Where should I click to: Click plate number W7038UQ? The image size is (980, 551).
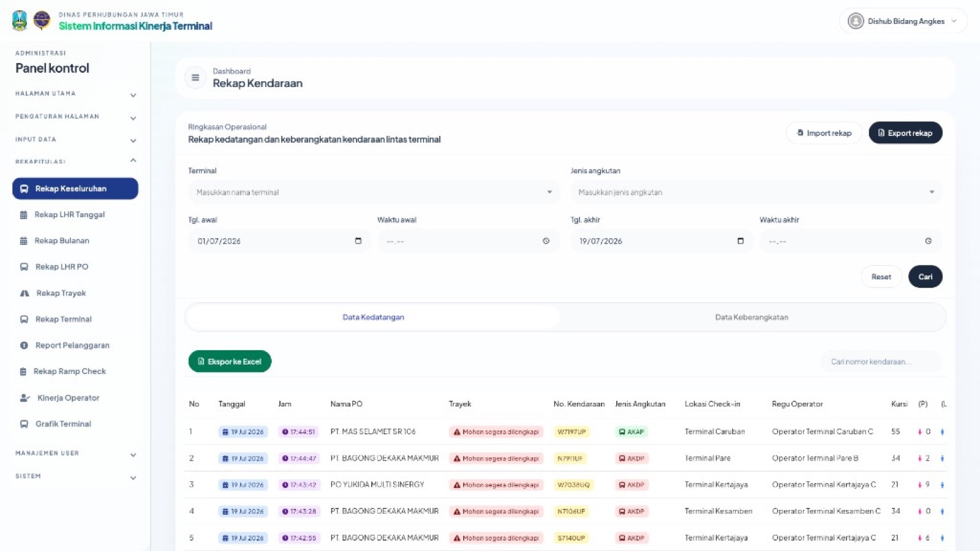(573, 485)
